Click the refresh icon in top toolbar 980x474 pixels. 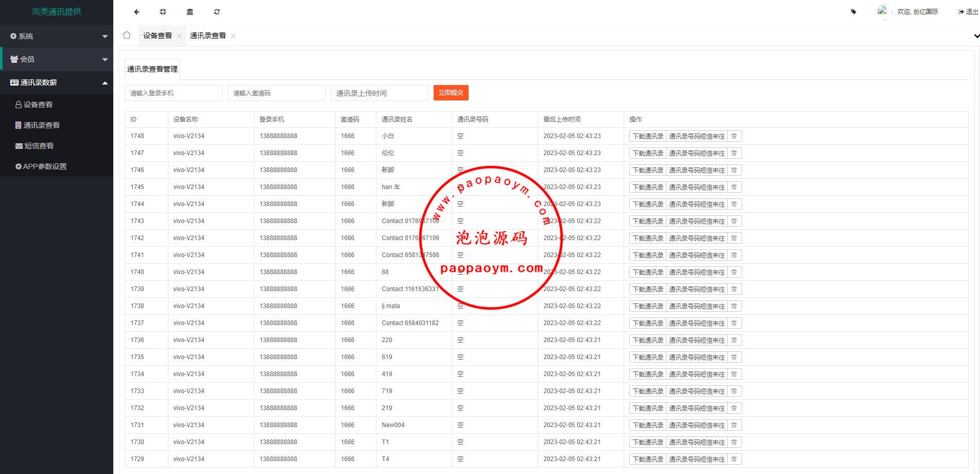(x=217, y=12)
